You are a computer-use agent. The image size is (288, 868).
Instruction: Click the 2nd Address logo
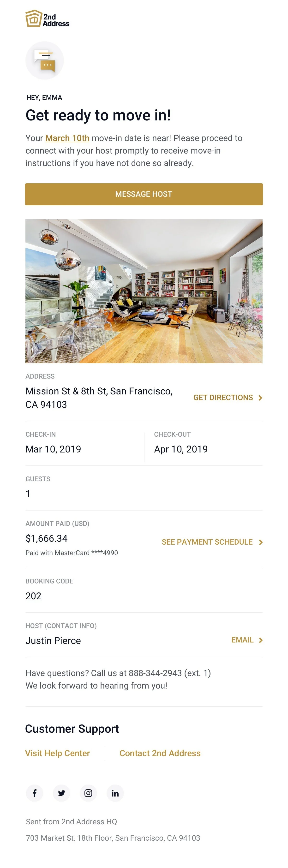tap(47, 18)
